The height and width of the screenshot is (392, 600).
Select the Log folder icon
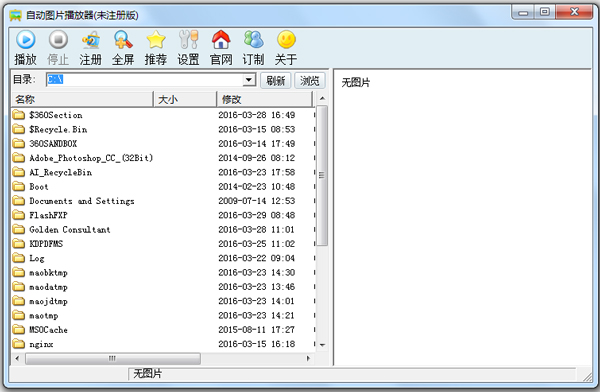pos(18,258)
